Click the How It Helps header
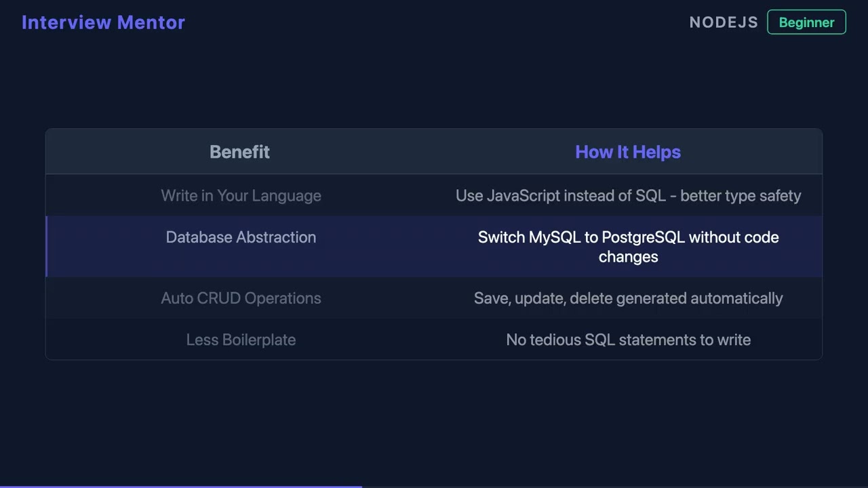868x488 pixels. click(x=627, y=152)
